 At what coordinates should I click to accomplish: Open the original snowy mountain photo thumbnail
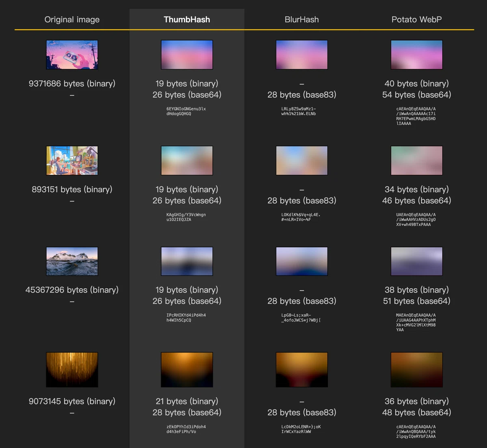pos(72,261)
